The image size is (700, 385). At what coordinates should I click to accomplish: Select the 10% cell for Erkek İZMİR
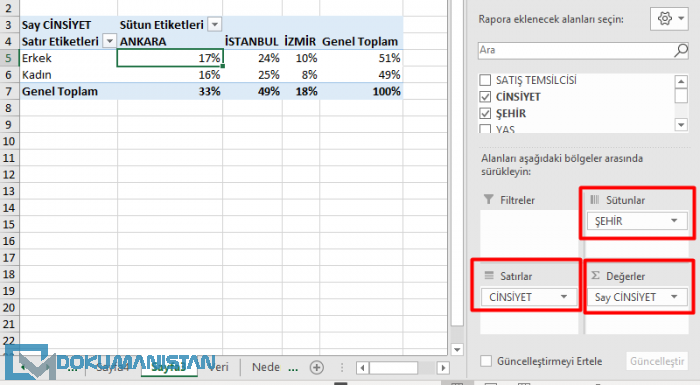click(x=300, y=58)
